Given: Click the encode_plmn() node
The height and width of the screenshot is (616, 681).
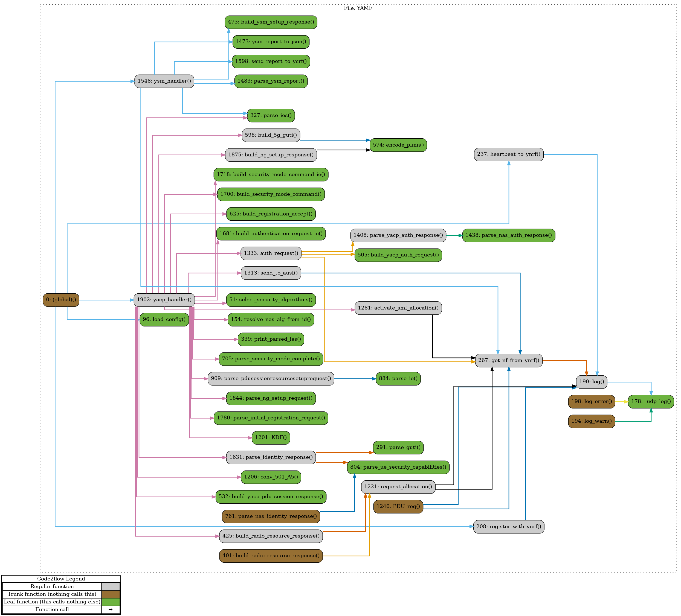Looking at the screenshot, I should [398, 145].
